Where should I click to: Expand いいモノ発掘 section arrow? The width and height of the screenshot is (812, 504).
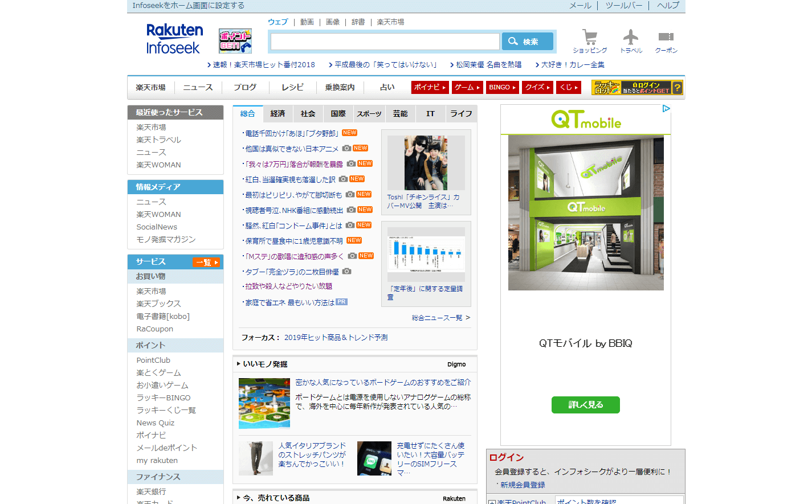point(239,364)
